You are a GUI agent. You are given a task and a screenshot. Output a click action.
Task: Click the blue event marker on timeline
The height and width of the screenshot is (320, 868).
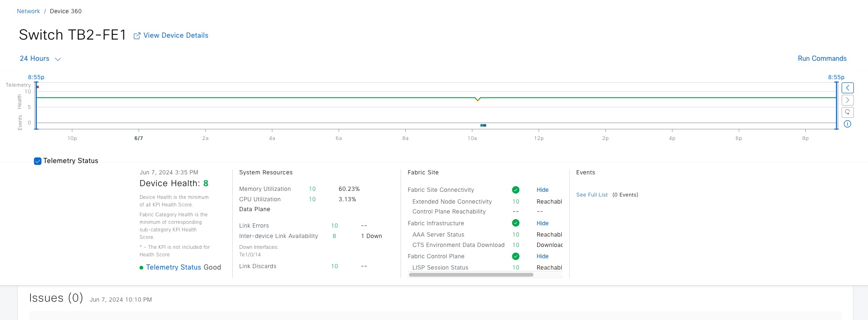(x=483, y=125)
